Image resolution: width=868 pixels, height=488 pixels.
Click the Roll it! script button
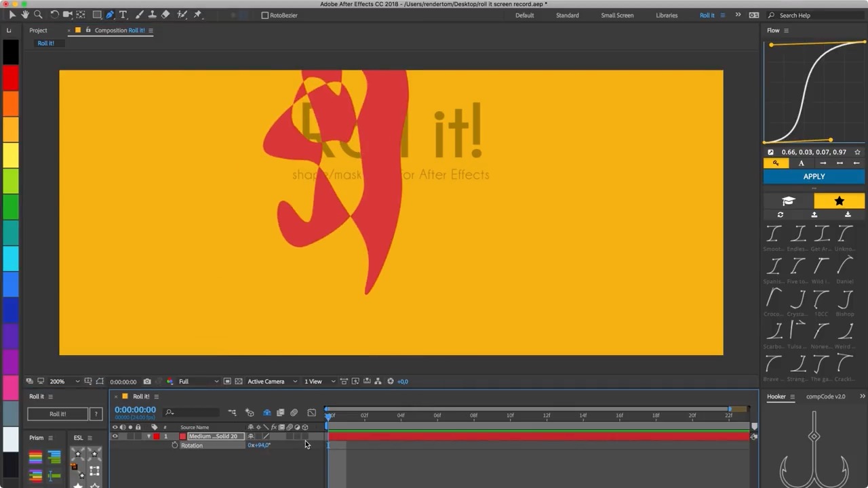[58, 414]
